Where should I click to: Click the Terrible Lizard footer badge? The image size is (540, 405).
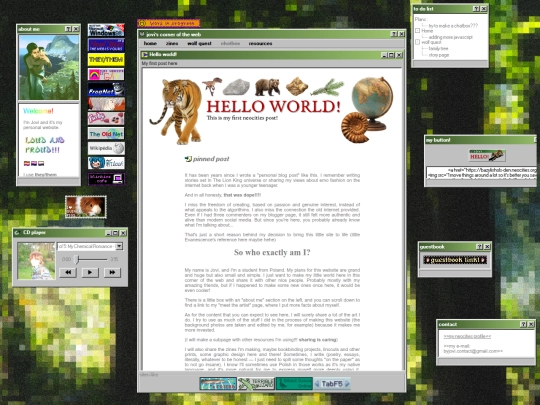(256, 384)
